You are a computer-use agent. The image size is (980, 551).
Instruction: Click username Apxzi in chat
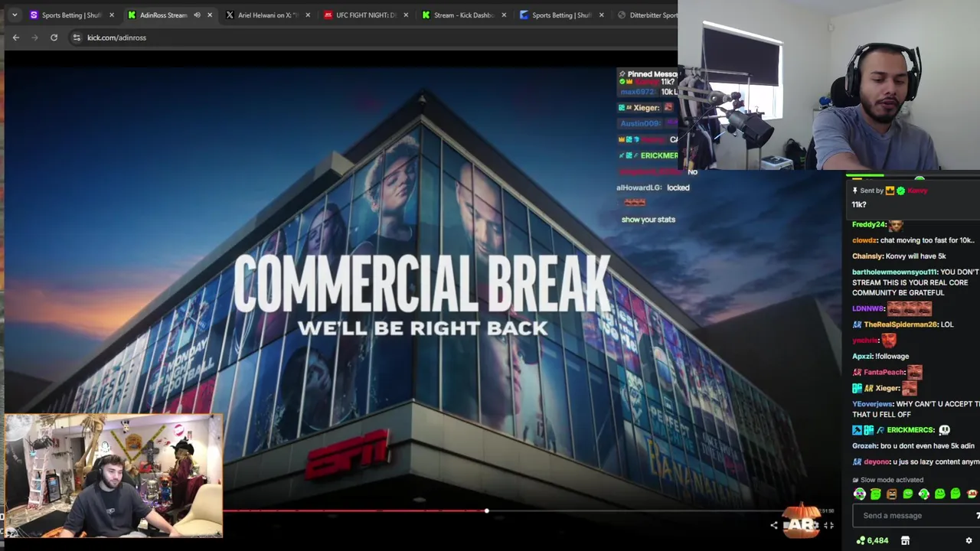tap(863, 357)
